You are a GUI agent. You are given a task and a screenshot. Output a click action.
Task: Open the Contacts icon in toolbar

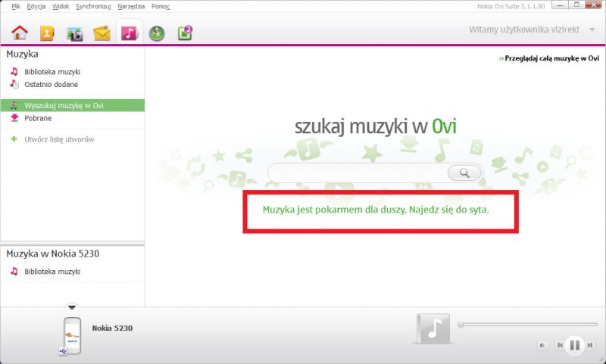tap(47, 33)
